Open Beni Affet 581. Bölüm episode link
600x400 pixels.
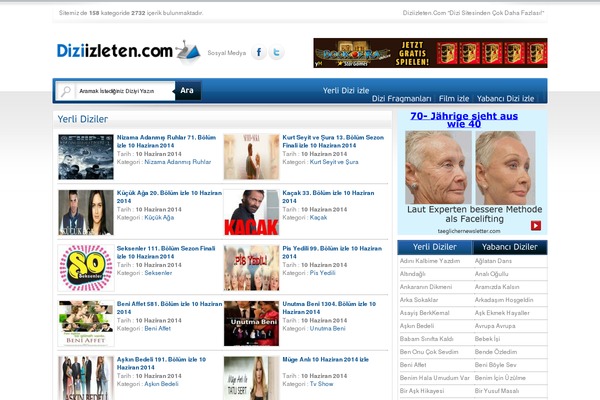169,308
